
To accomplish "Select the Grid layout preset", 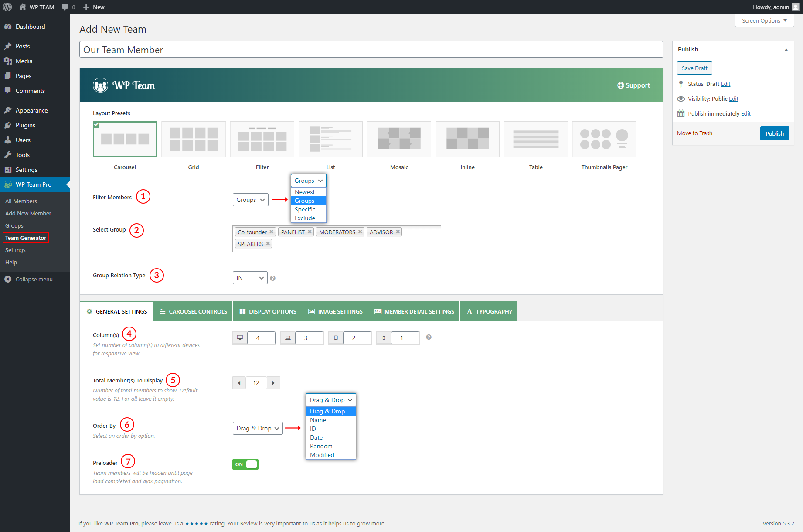I will [x=193, y=139].
